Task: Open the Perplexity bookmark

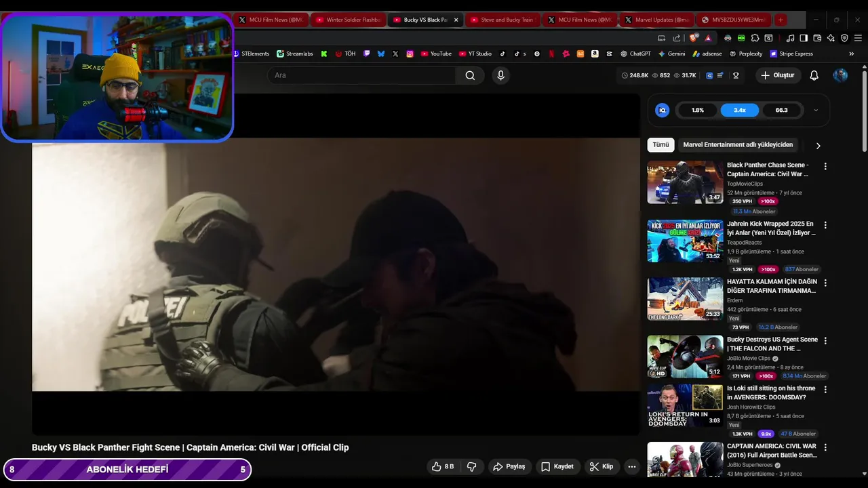Action: (745, 54)
